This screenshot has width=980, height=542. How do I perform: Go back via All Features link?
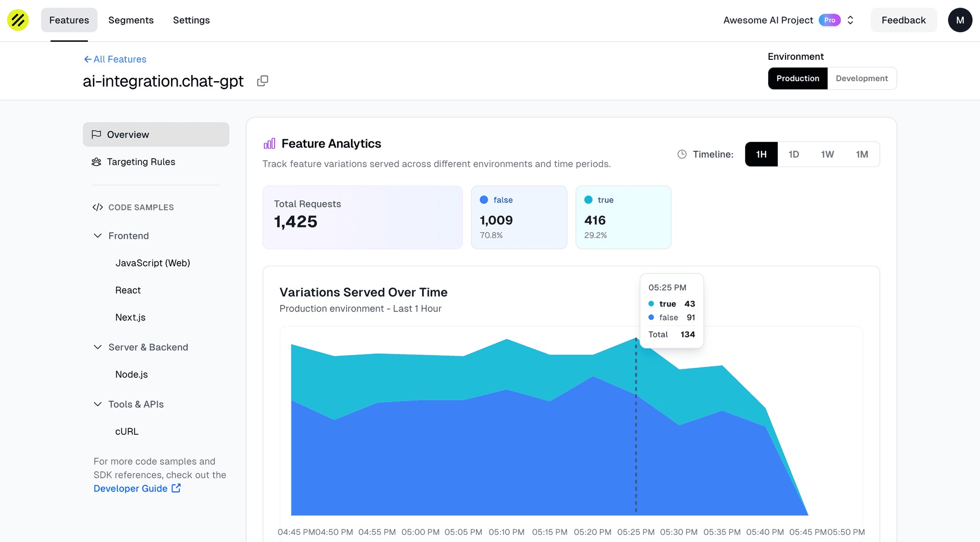(114, 59)
